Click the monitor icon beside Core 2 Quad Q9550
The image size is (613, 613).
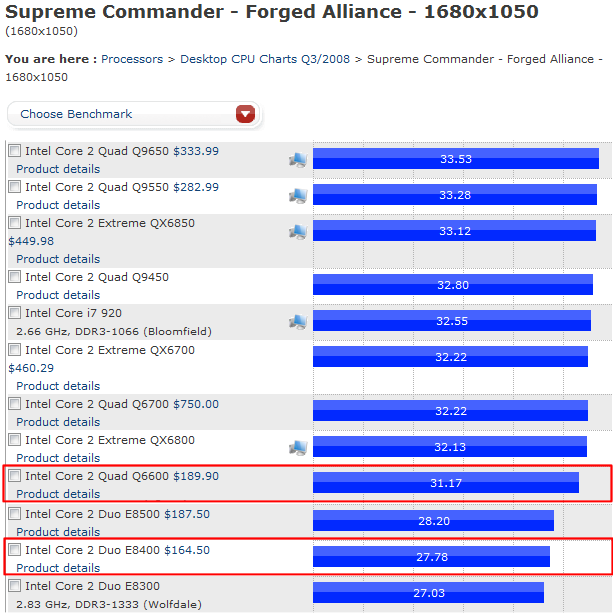(x=298, y=195)
